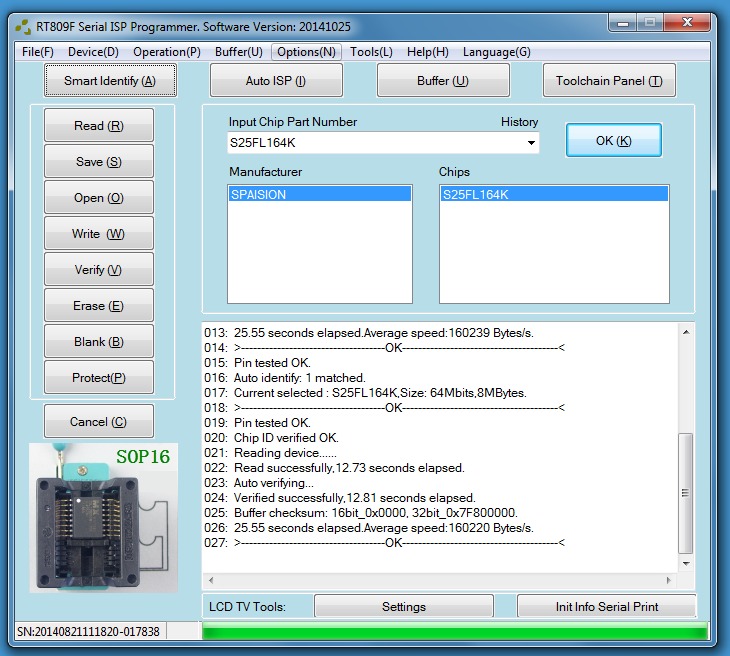Click the Erase button
The height and width of the screenshot is (656, 730).
click(x=99, y=306)
